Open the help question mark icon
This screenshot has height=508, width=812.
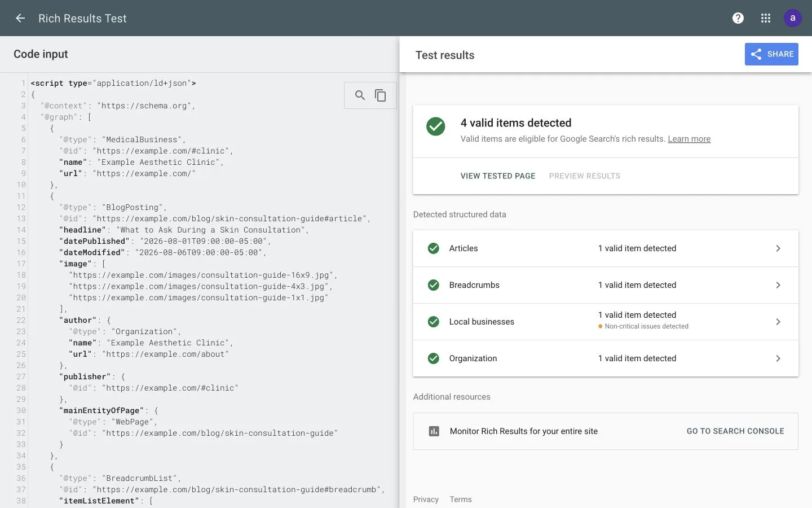coord(738,18)
